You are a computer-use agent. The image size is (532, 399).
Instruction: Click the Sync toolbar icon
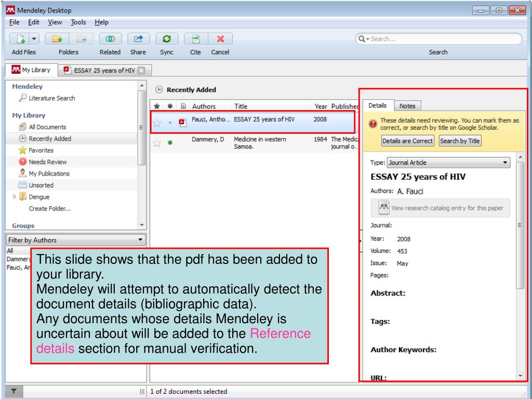166,38
